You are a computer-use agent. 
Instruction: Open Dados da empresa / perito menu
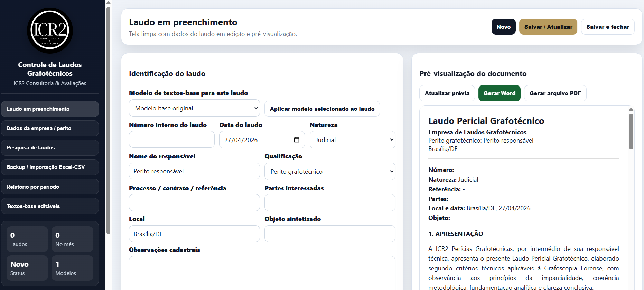pos(50,128)
